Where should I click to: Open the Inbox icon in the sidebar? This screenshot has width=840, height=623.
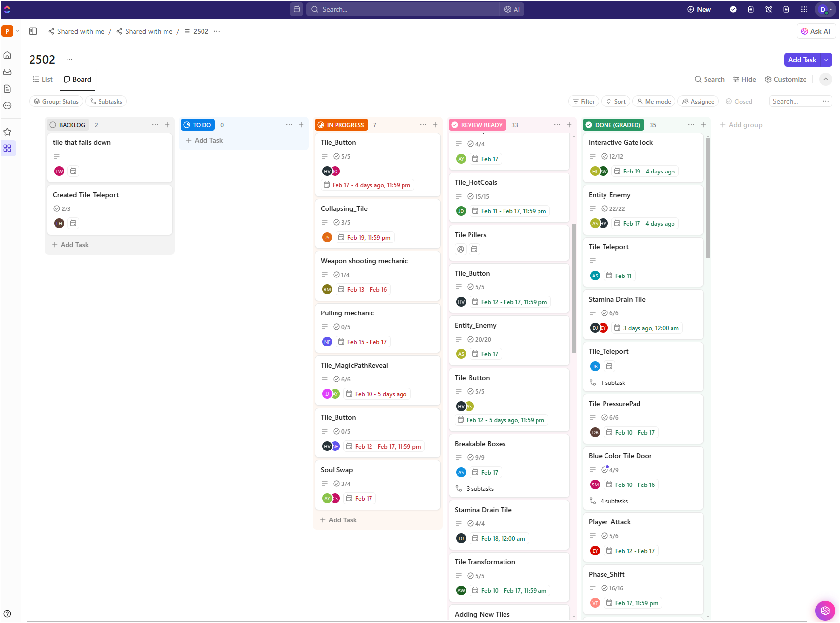7,72
